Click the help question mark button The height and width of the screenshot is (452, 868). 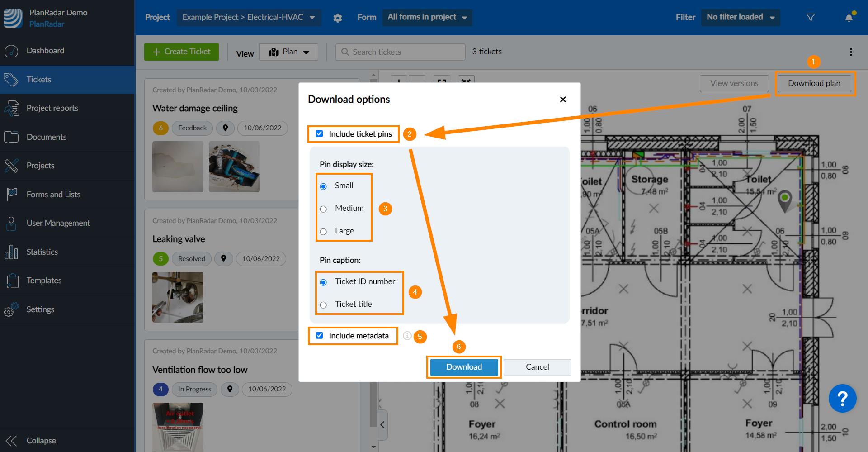(843, 398)
